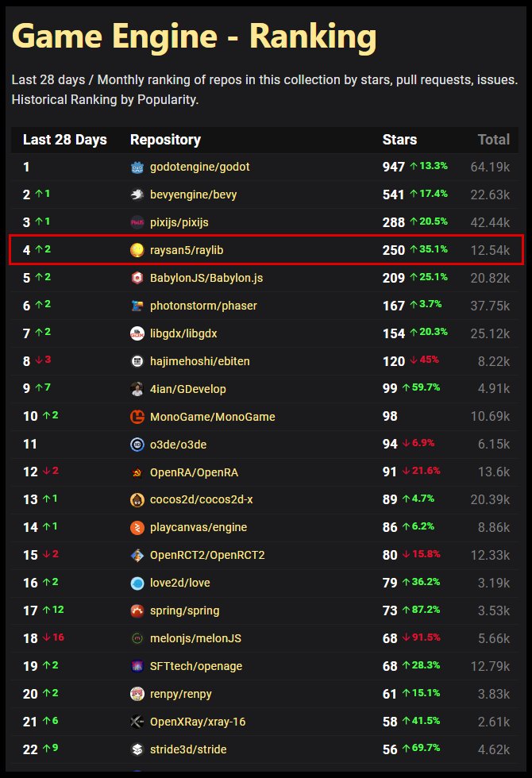The height and width of the screenshot is (778, 532).
Task: Click the love2d repository avatar icon
Action: click(x=137, y=583)
